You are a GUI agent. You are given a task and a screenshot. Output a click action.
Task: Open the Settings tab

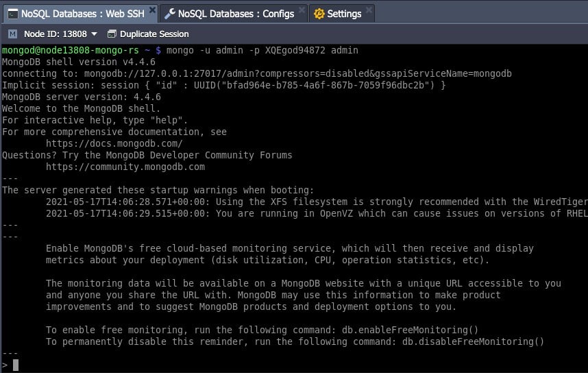[x=341, y=14]
